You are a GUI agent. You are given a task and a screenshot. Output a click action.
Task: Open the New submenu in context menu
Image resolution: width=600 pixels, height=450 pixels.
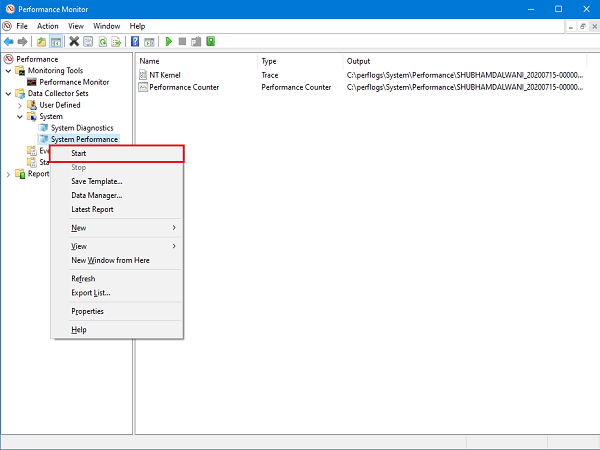[117, 228]
